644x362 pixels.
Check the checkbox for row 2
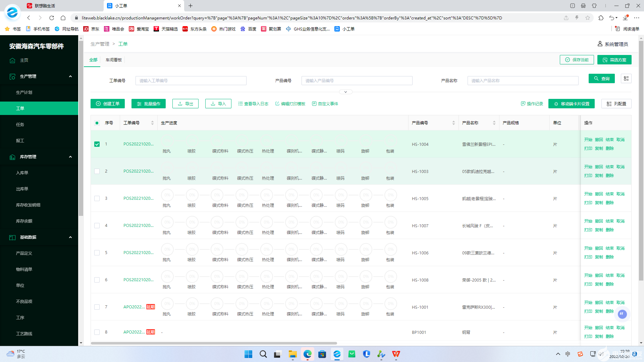97,171
